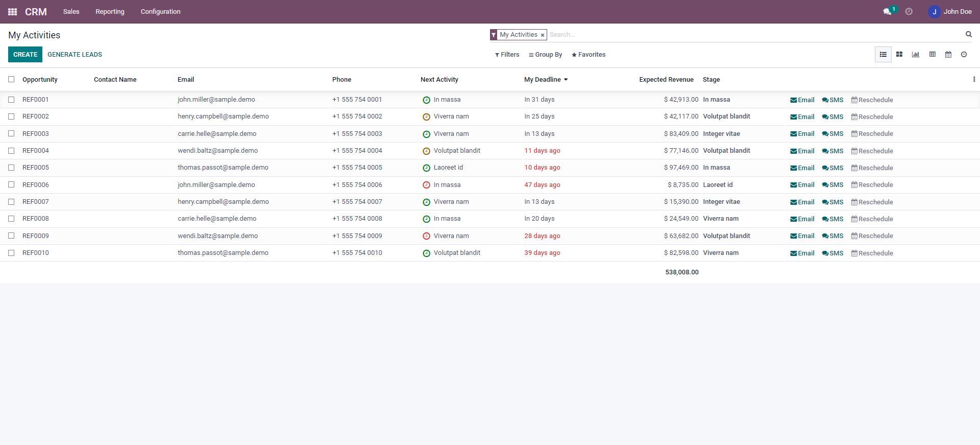
Task: Click the search magnifier icon
Action: (968, 34)
